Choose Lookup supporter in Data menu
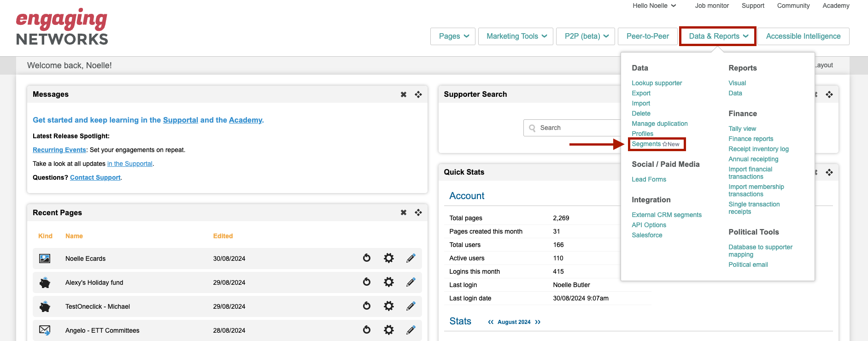 657,83
